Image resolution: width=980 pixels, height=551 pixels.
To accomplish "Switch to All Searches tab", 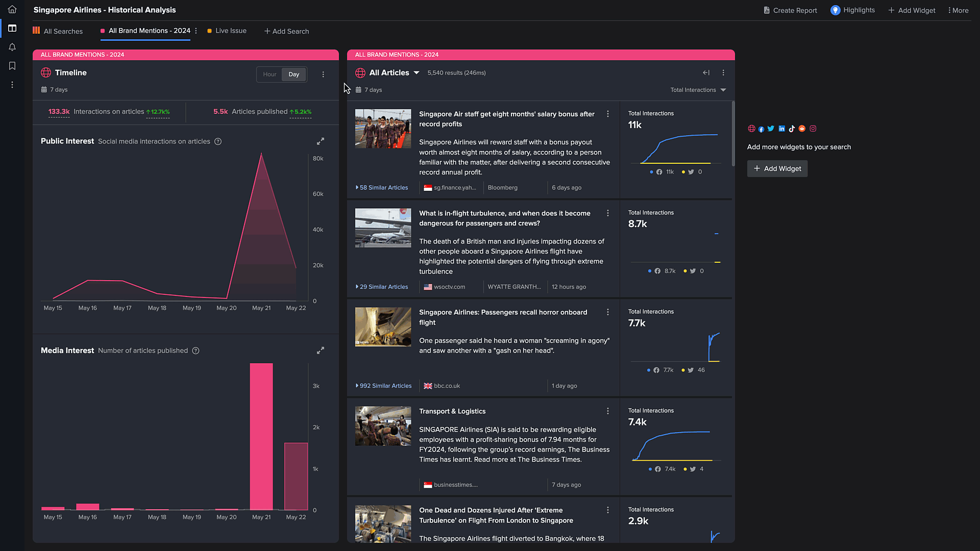I will (x=58, y=31).
